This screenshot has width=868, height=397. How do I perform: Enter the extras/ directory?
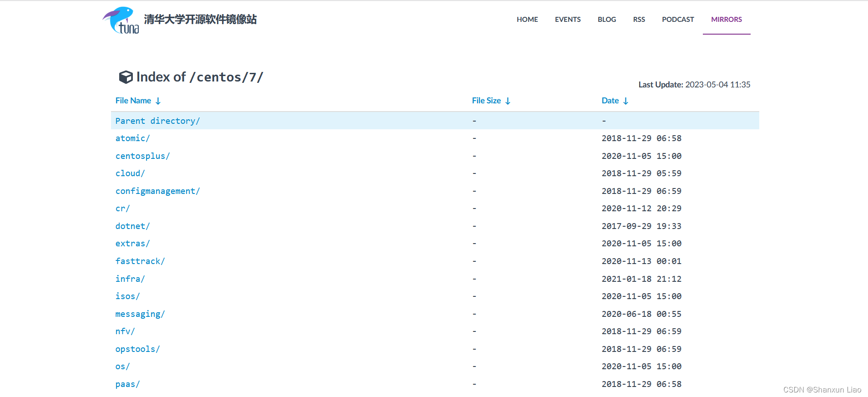click(x=132, y=244)
